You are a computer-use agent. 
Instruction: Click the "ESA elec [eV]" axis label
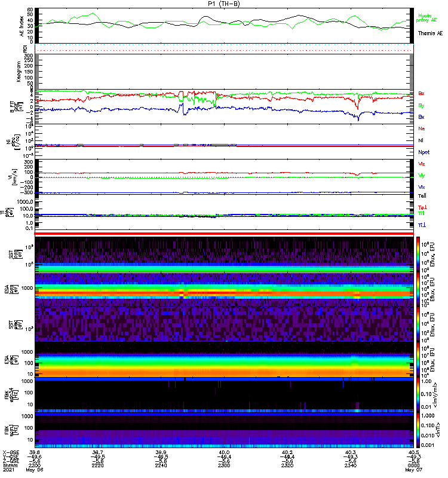[11, 359]
